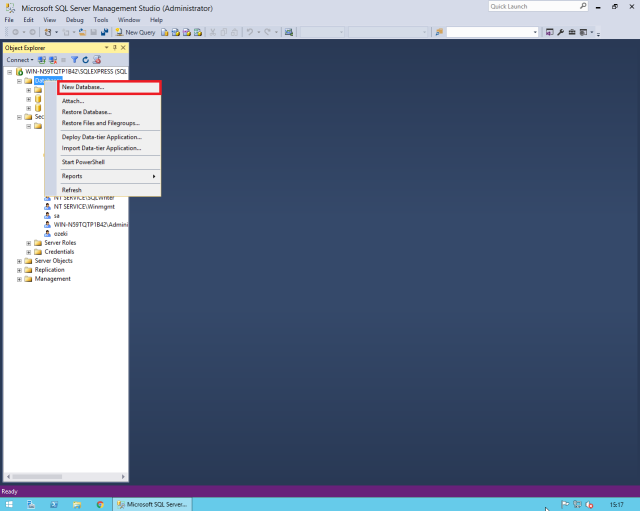Collapse the Databases folder node
This screenshot has height=511, width=640.
point(19,81)
